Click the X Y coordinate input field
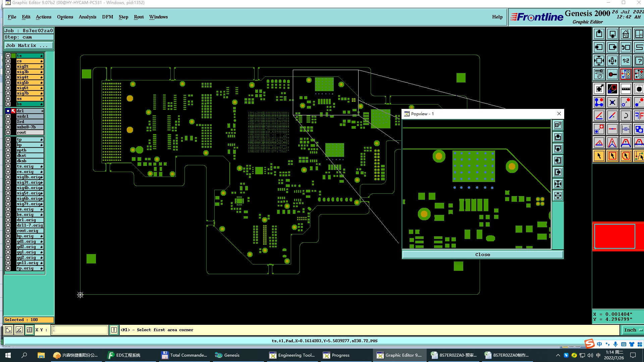644x362 pixels. (x=80, y=330)
